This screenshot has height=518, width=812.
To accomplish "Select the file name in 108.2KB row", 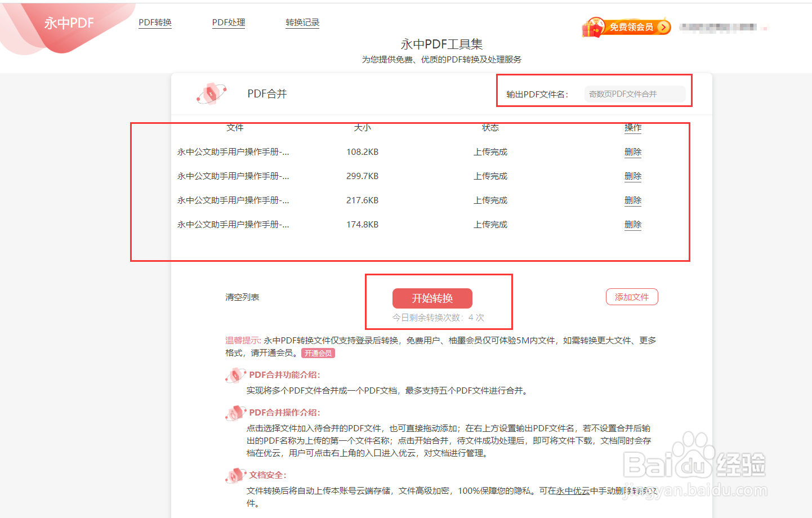I will pyautogui.click(x=233, y=152).
